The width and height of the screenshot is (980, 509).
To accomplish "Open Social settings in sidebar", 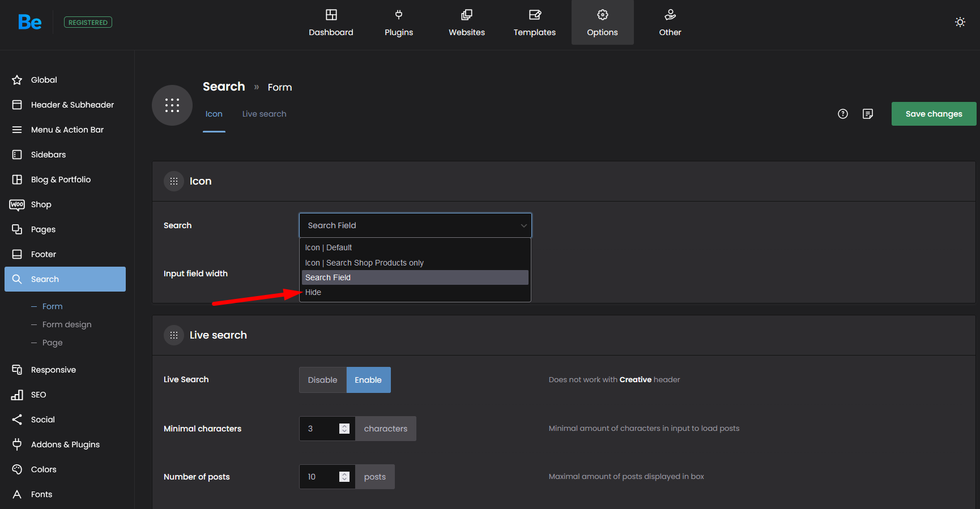I will [65, 420].
